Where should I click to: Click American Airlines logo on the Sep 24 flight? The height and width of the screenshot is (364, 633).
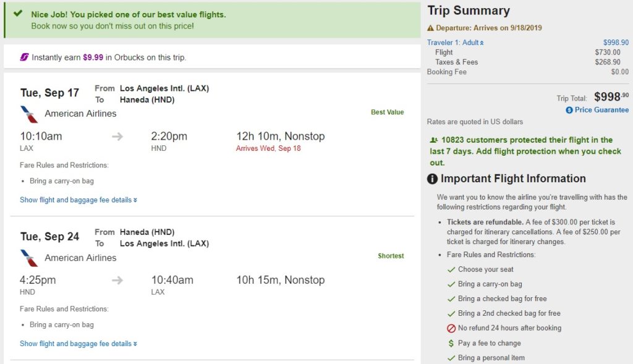click(x=29, y=258)
